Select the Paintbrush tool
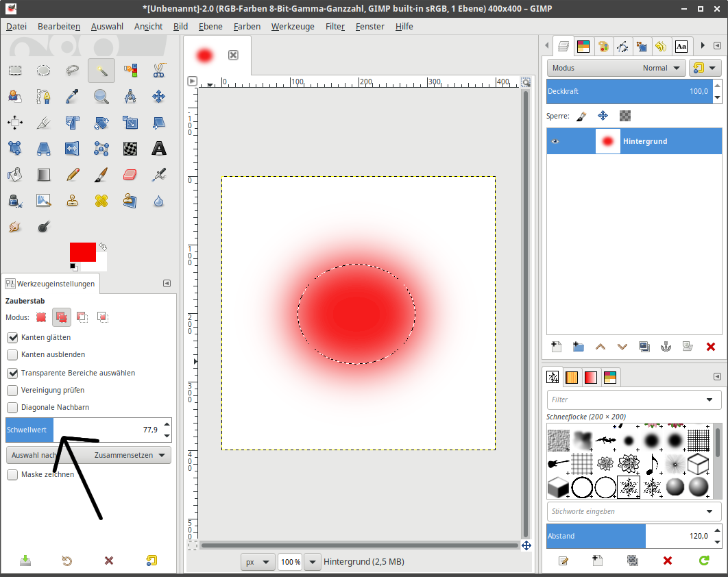This screenshot has width=728, height=577. pos(101,174)
